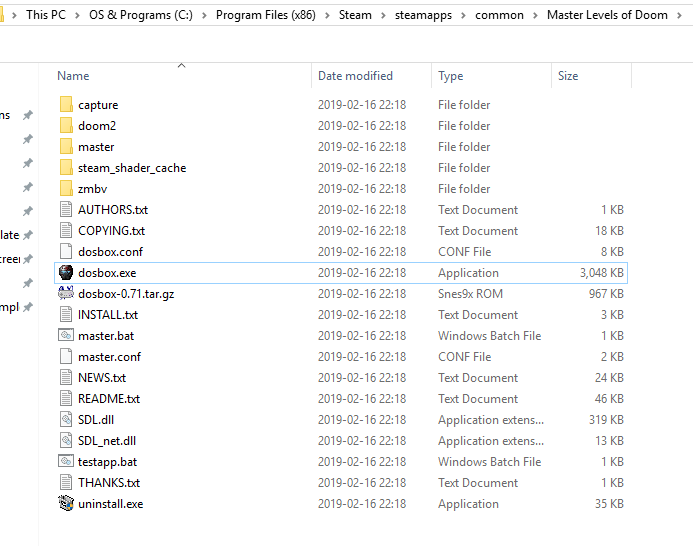Screen dimensions: 693x546
Task: Select the master.conf file name
Action: (x=110, y=357)
